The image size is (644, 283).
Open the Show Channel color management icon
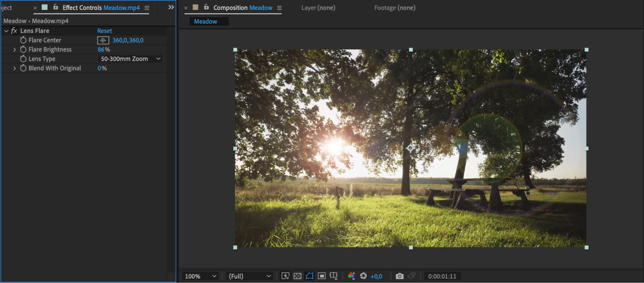coord(351,276)
